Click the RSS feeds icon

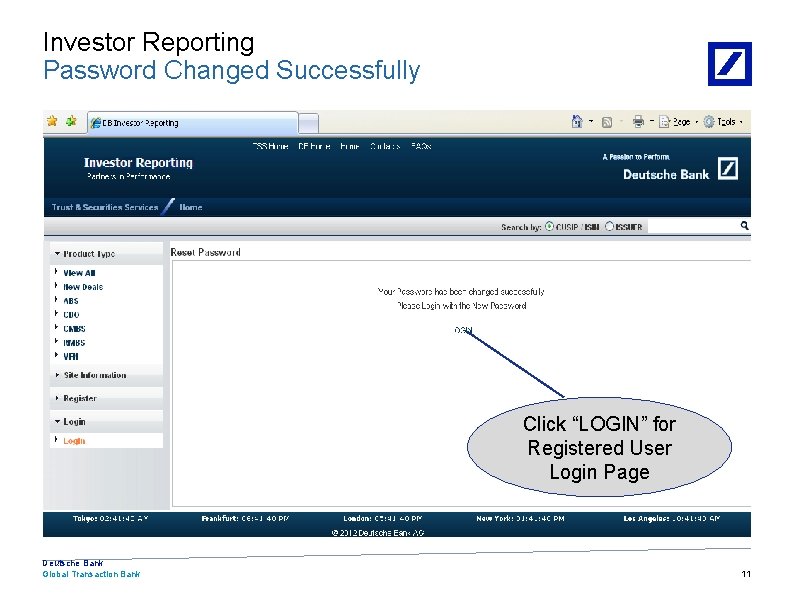(x=607, y=122)
